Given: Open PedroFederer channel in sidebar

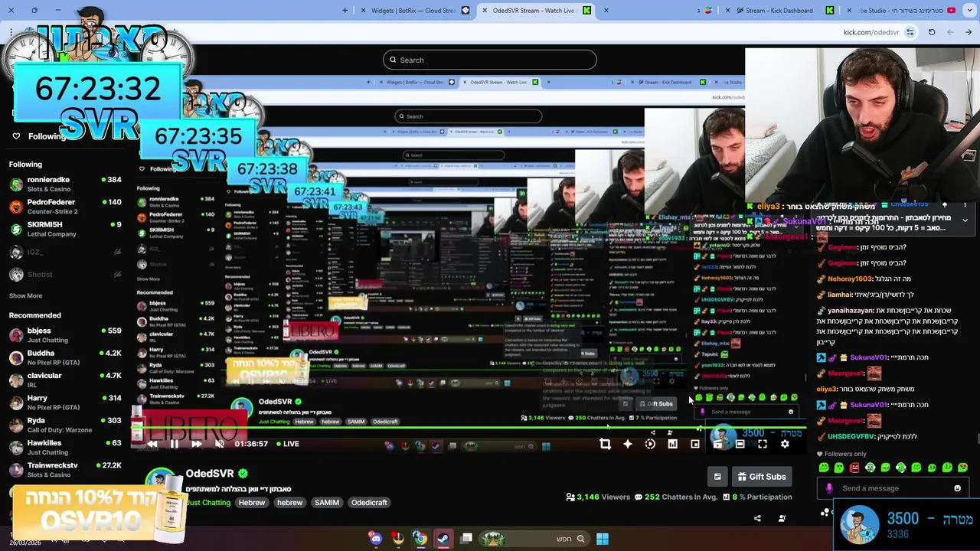Looking at the screenshot, I should 65,207.
